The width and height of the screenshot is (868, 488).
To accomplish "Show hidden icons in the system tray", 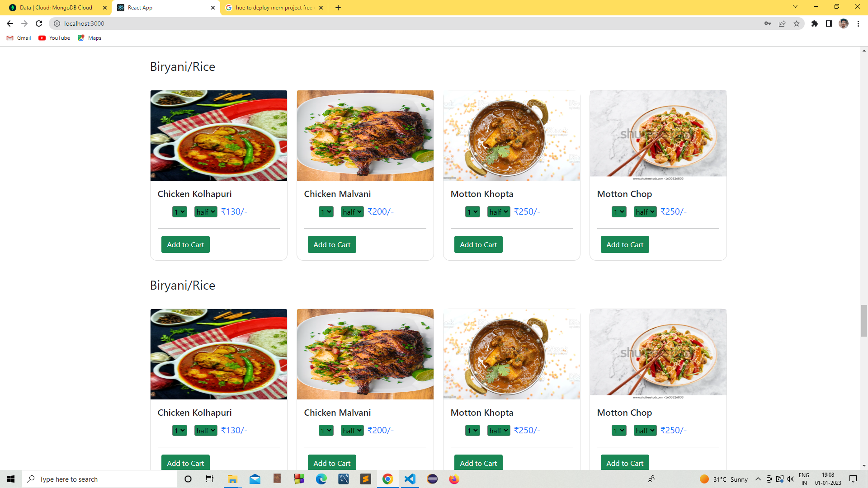I will [758, 479].
